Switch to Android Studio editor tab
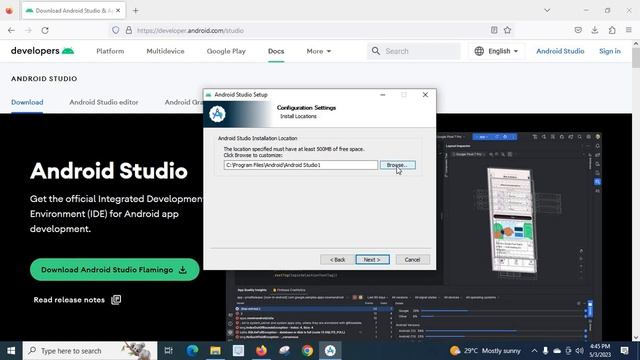This screenshot has width=640, height=360. point(104,102)
